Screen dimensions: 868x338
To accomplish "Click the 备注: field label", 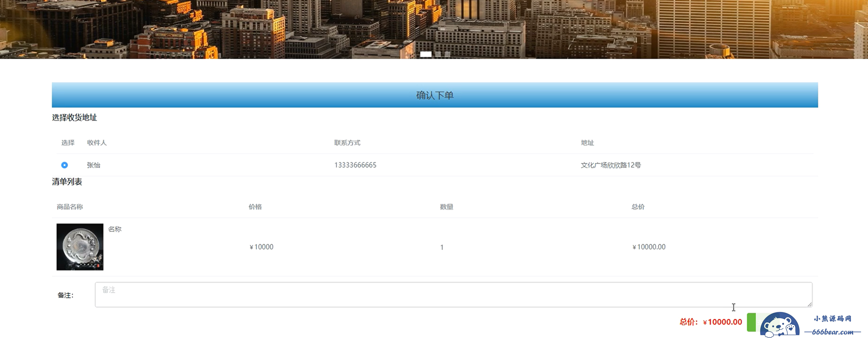I will pyautogui.click(x=65, y=295).
